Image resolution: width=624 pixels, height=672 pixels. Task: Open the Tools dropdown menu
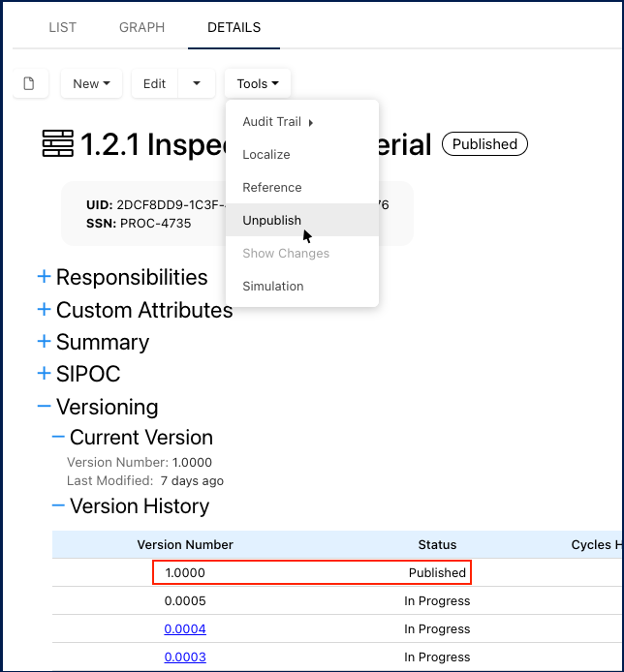pos(257,84)
